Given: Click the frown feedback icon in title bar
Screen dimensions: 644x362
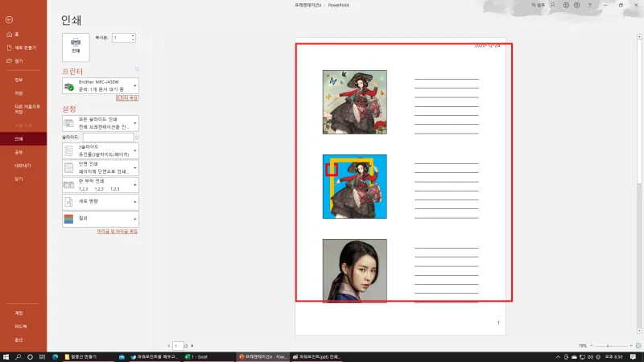Looking at the screenshot, I should click(576, 6).
